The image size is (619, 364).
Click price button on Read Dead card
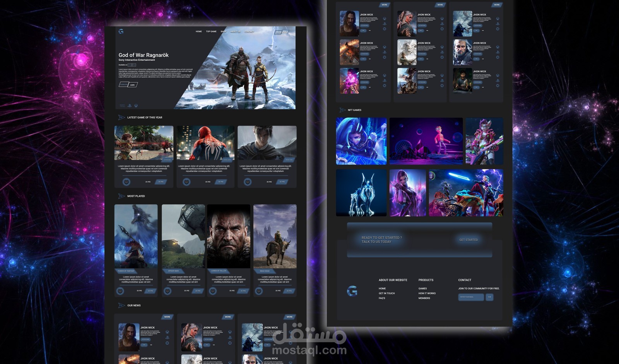click(289, 291)
